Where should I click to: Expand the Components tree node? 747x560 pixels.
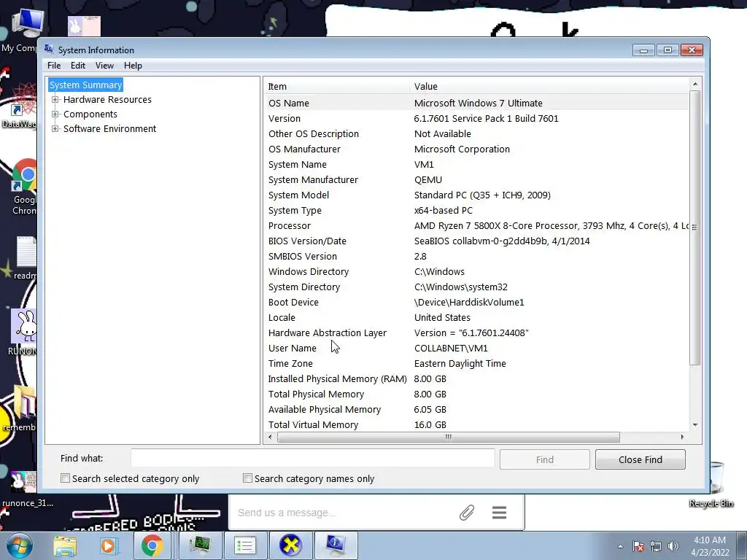[55, 114]
